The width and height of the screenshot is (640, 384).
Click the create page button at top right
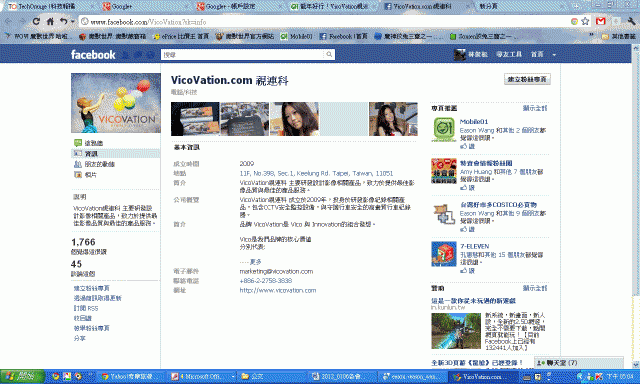pos(527,79)
